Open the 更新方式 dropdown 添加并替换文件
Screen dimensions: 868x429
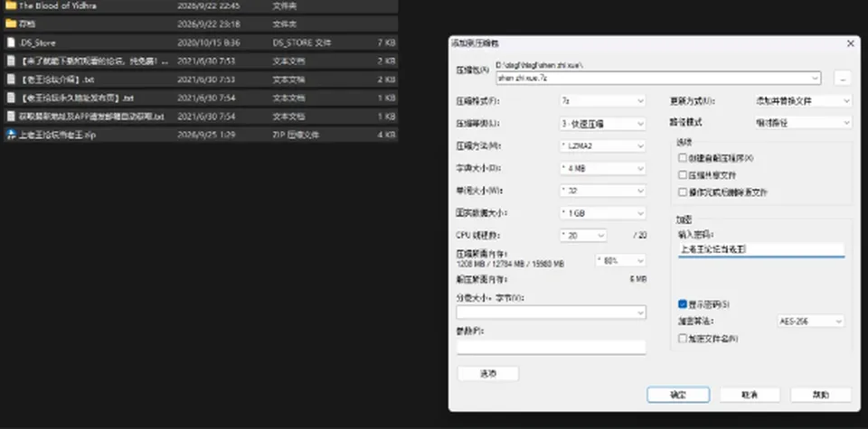coord(803,101)
